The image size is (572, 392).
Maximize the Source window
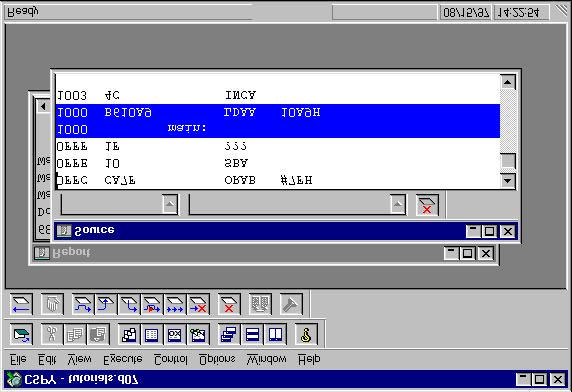click(x=489, y=231)
